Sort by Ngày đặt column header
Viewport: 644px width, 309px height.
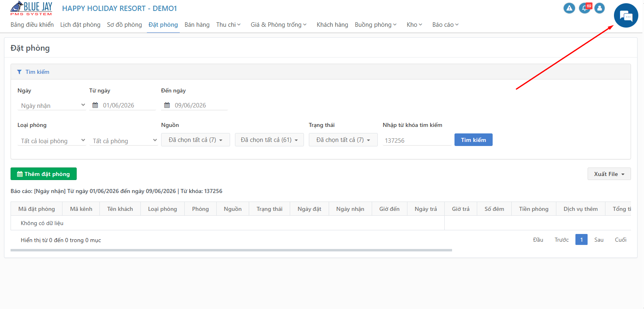coord(309,209)
